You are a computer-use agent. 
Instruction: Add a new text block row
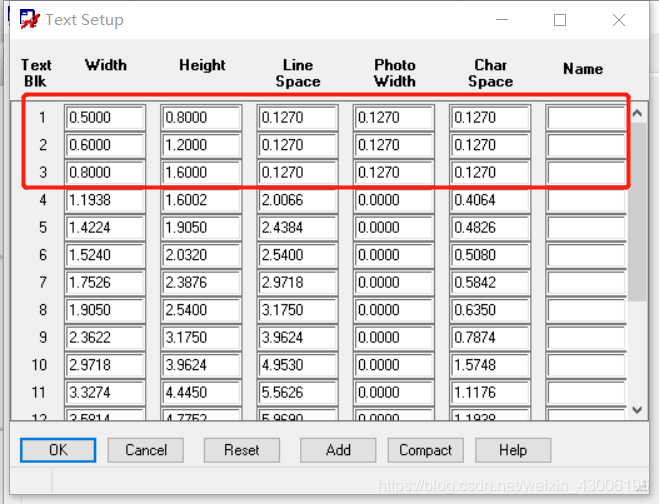point(338,450)
